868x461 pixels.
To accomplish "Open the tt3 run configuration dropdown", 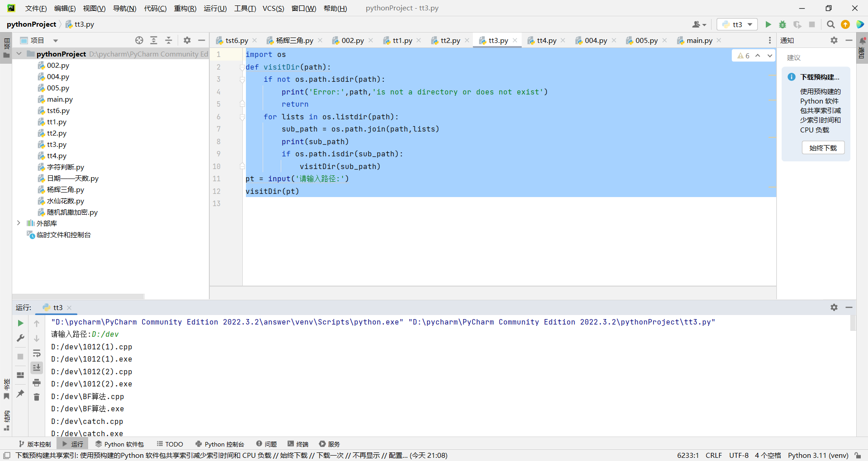I will [x=737, y=24].
